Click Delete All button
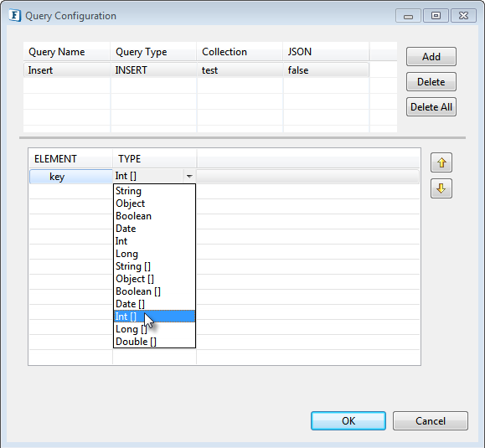485x448 pixels. point(431,107)
